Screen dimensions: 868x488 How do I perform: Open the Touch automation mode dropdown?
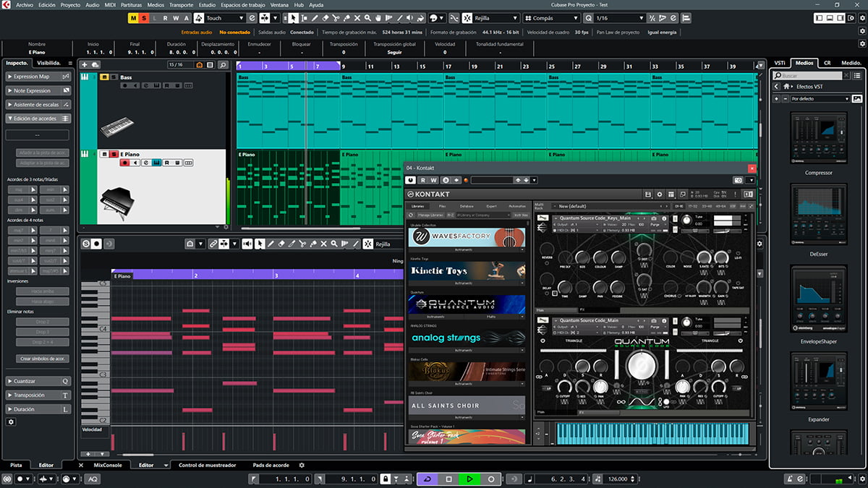(x=225, y=17)
